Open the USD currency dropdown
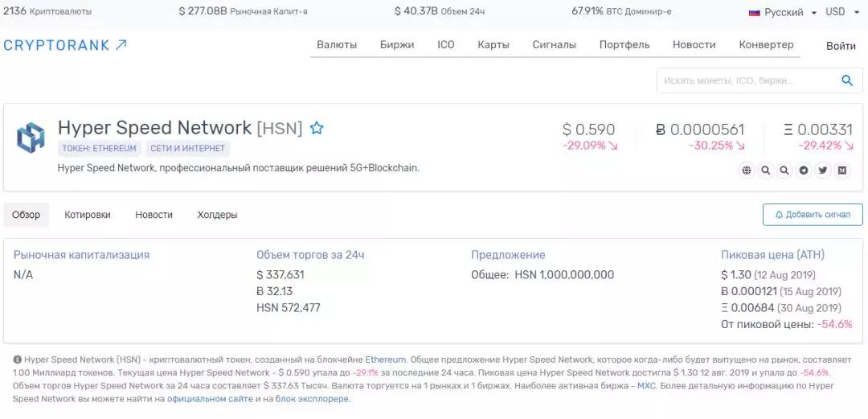The image size is (868, 419). pos(842,12)
